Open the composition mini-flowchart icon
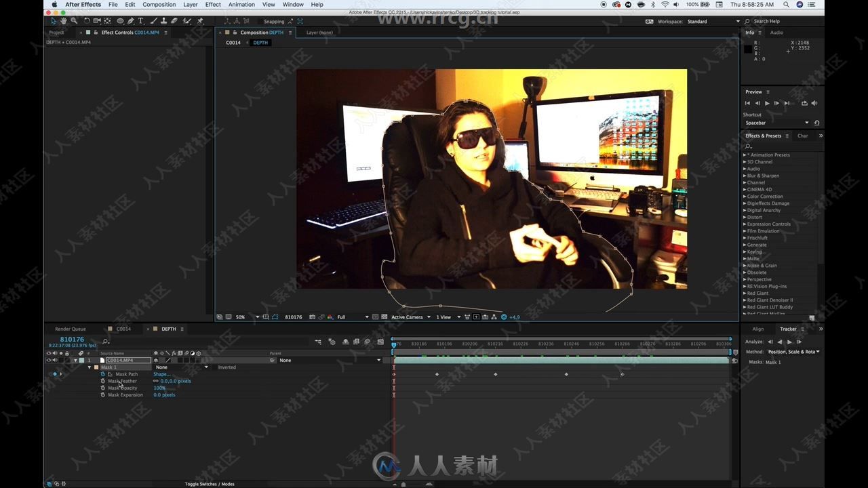The image size is (868, 488). point(317,342)
